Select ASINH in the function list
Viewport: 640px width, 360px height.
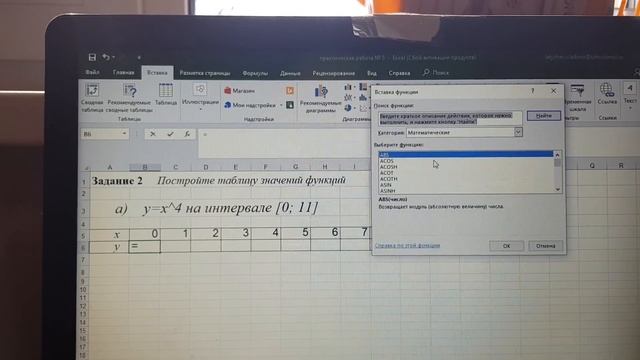tap(466, 191)
